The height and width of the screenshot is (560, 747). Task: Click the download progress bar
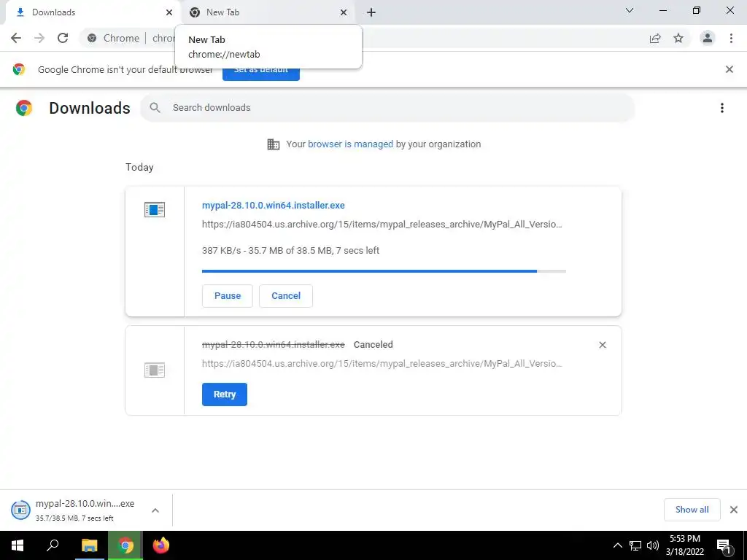384,271
